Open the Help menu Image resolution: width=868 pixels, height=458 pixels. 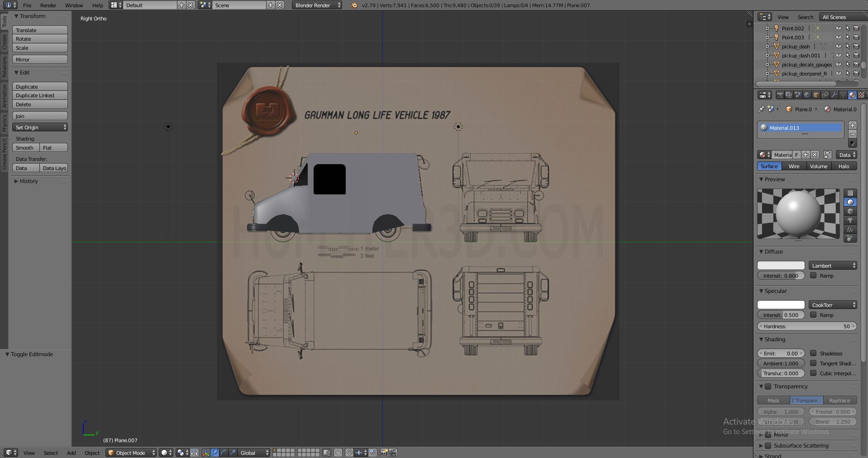(97, 5)
